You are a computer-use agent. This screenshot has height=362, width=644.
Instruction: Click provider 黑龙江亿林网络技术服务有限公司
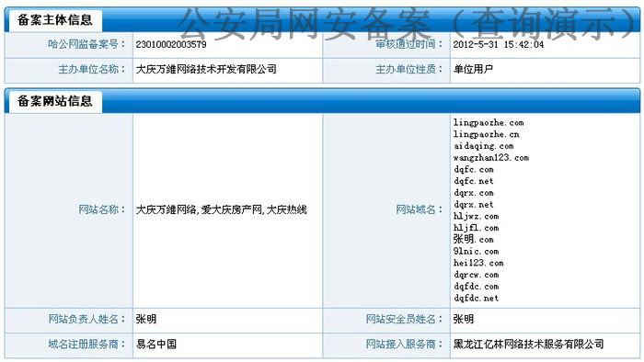point(529,344)
